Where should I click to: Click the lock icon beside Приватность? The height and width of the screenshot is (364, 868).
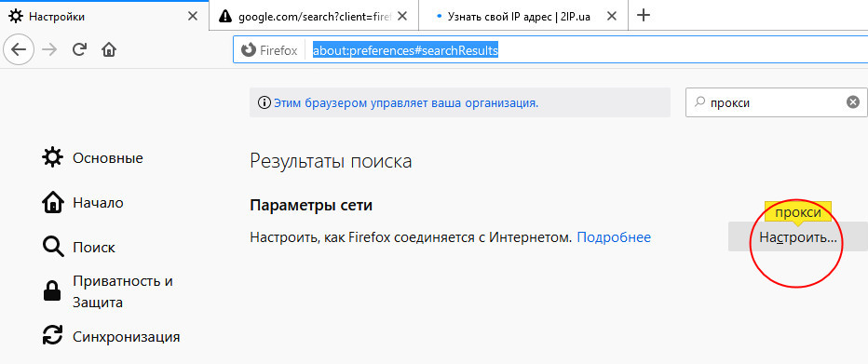[52, 291]
